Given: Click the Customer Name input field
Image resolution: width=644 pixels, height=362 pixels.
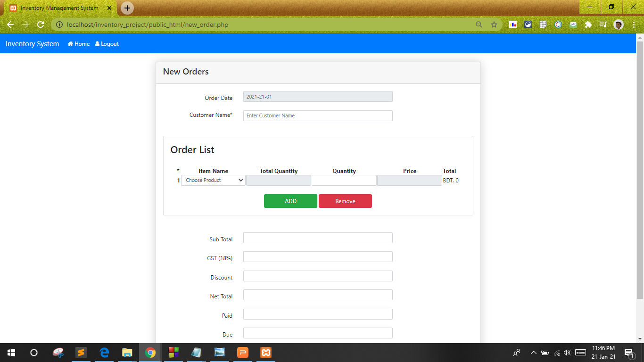Looking at the screenshot, I should click(x=317, y=115).
